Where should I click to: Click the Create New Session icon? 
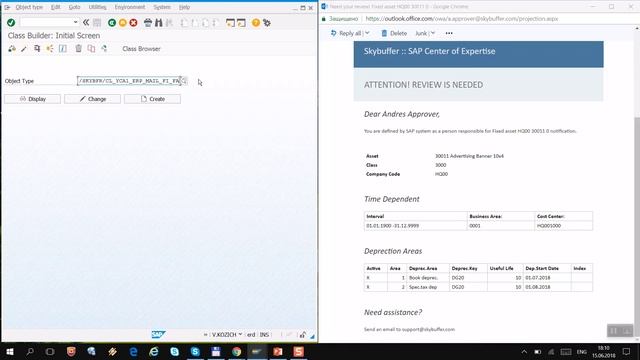pyautogui.click(x=230, y=23)
